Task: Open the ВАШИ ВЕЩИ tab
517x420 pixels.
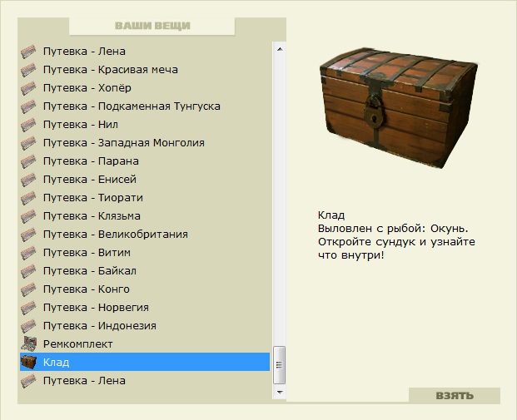Action: [x=152, y=26]
